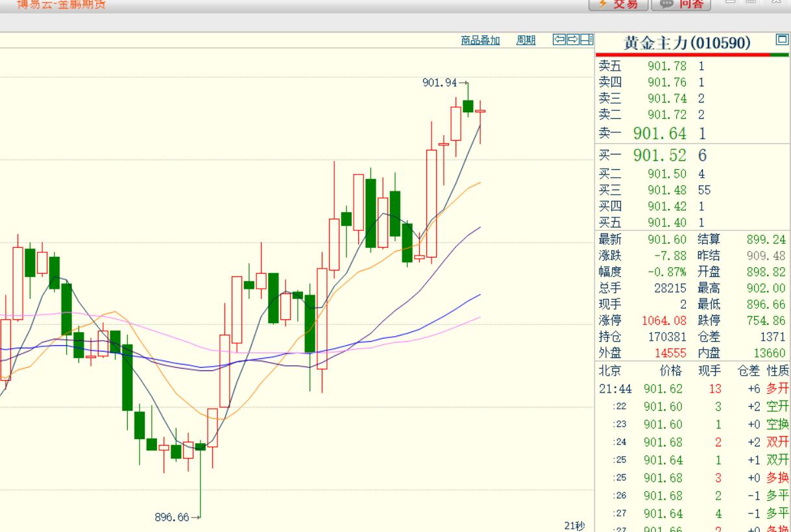Select the :24 tick row at 901.68
The height and width of the screenshot is (532, 791).
click(x=693, y=442)
